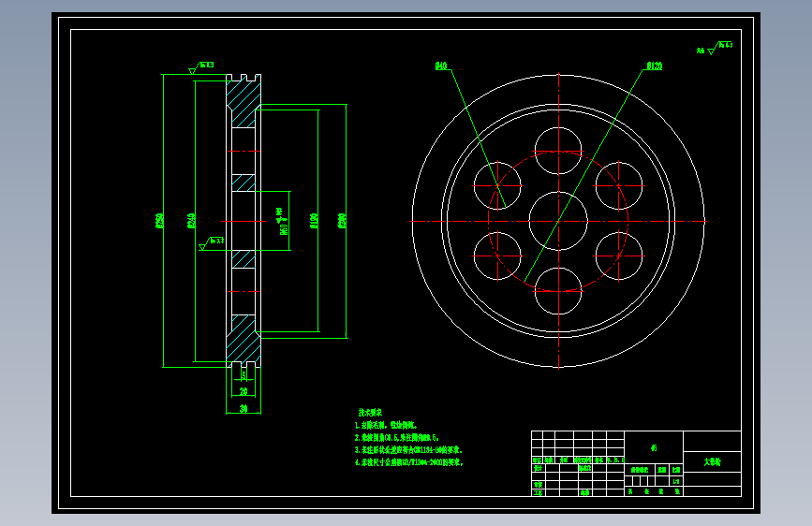Select the material value 45 in title block
The height and width of the screenshot is (526, 812).
coord(654,447)
